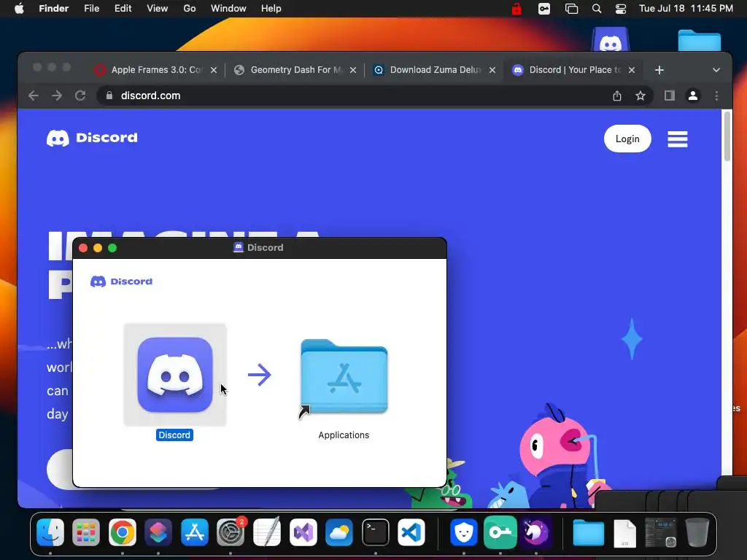Open Visual Studio from the Dock
This screenshot has height=560, width=747.
(x=303, y=532)
